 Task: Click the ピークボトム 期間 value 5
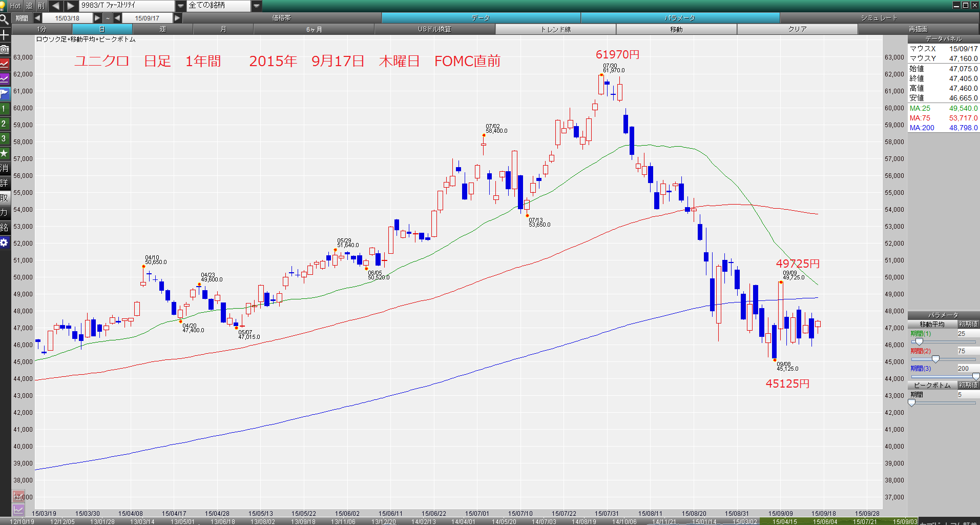coord(968,394)
